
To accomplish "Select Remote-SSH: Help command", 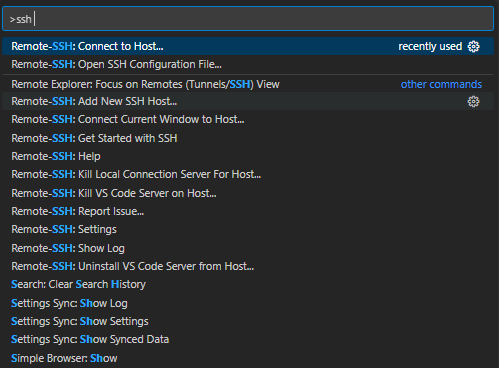I will (x=248, y=156).
